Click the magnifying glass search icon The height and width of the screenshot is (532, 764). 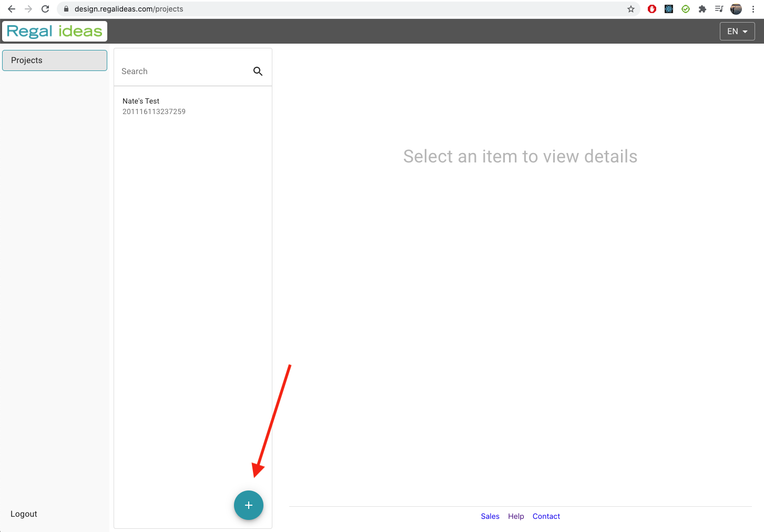pos(258,71)
